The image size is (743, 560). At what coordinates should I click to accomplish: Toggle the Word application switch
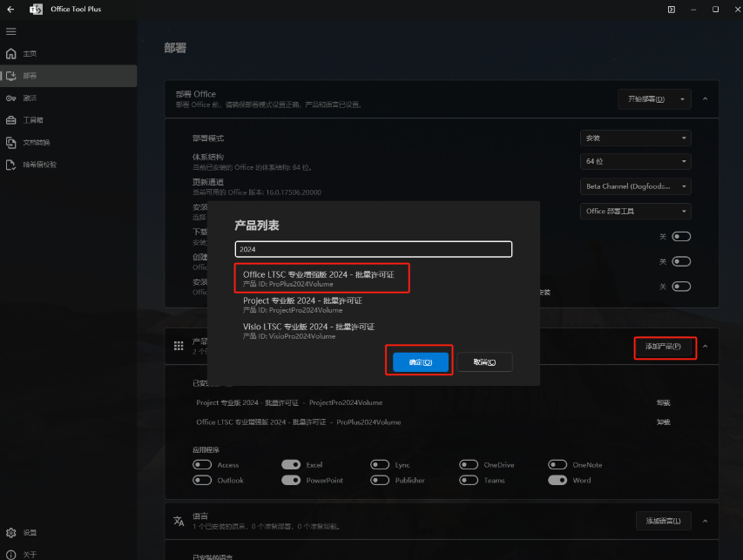coord(557,480)
